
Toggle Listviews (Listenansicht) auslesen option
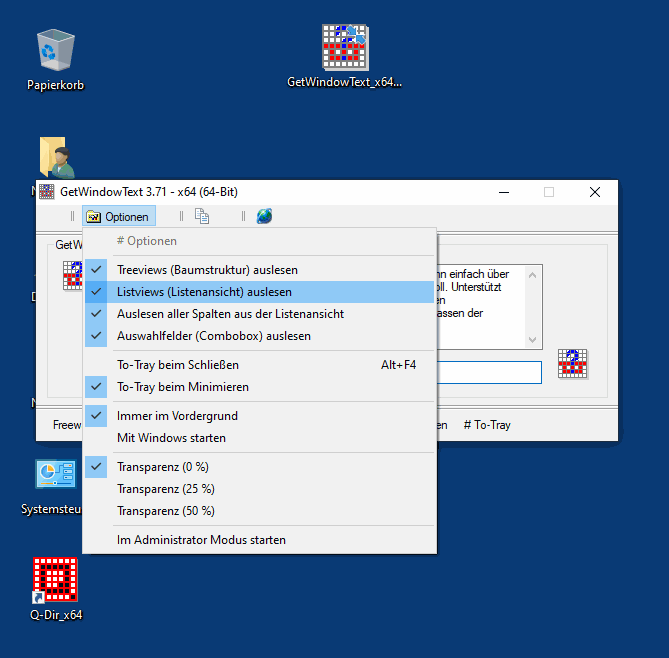[x=259, y=292]
